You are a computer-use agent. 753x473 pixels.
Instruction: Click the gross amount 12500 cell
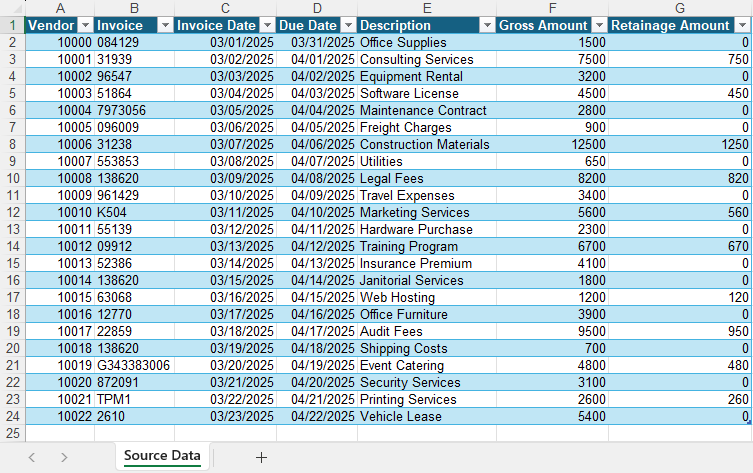pyautogui.click(x=552, y=145)
